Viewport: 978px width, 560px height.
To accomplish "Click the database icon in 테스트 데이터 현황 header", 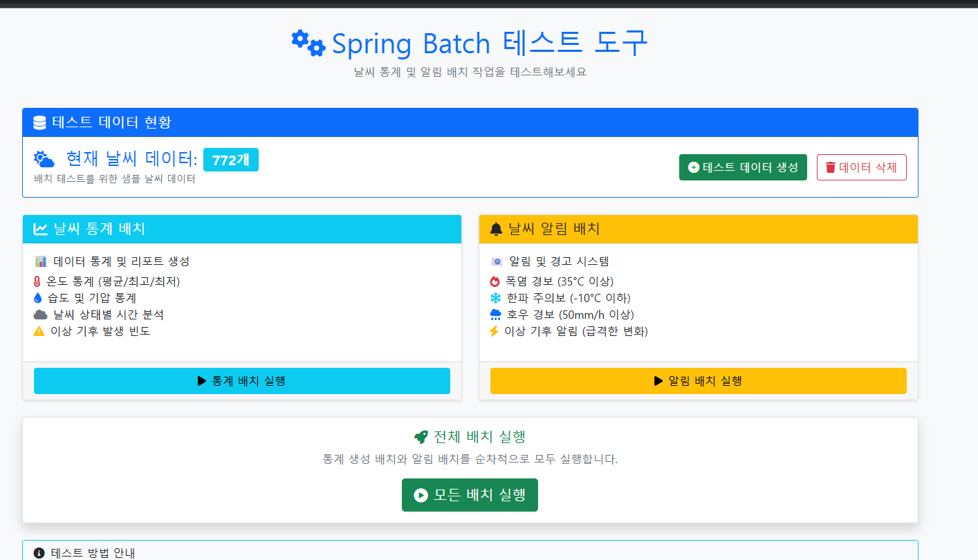I will coord(39,122).
